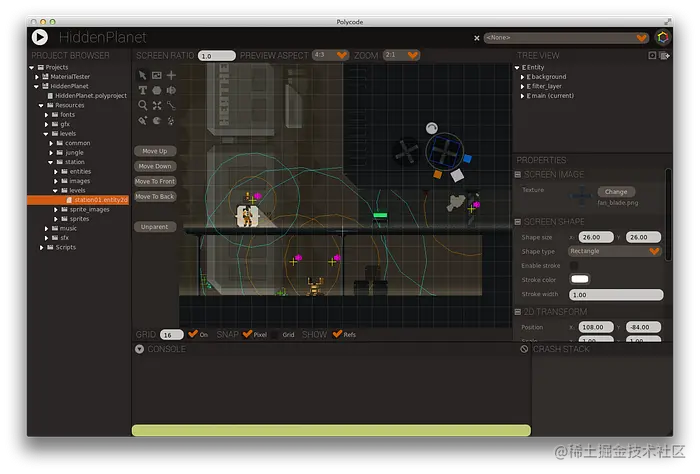Open the Polycode hexagon logo button
The width and height of the screenshot is (700, 474).
663,37
